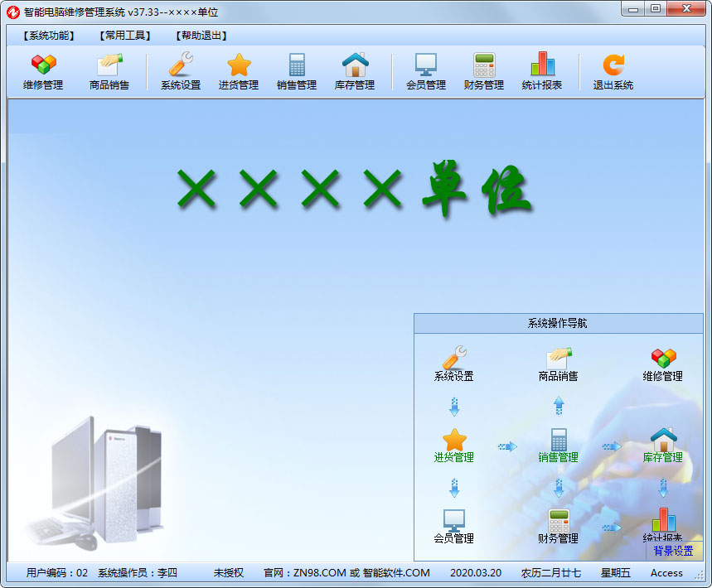The height and width of the screenshot is (588, 712).
Task: Open 商品销售 in the top toolbar
Action: [109, 72]
